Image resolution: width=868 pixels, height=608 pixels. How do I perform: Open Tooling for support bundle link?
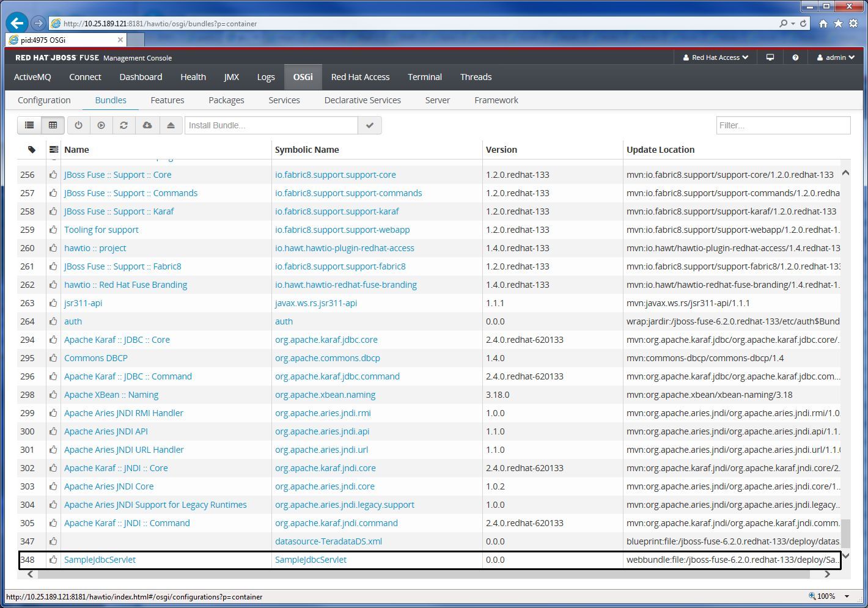click(101, 230)
